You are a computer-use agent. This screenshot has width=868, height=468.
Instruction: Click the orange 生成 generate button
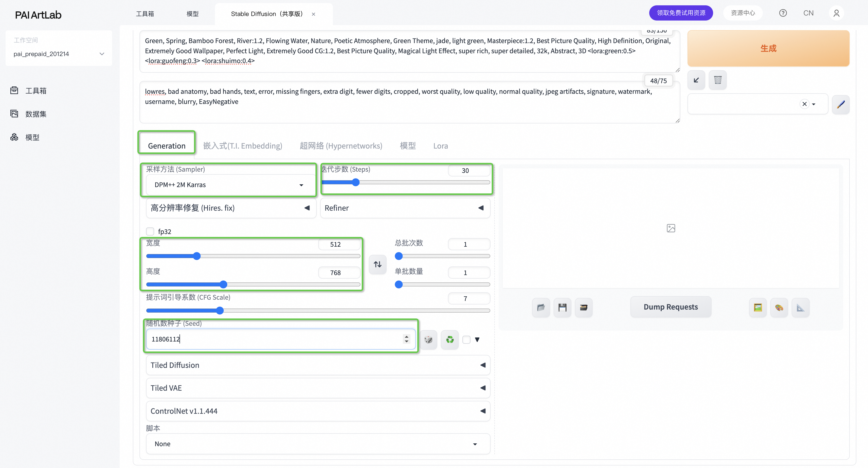[768, 48]
